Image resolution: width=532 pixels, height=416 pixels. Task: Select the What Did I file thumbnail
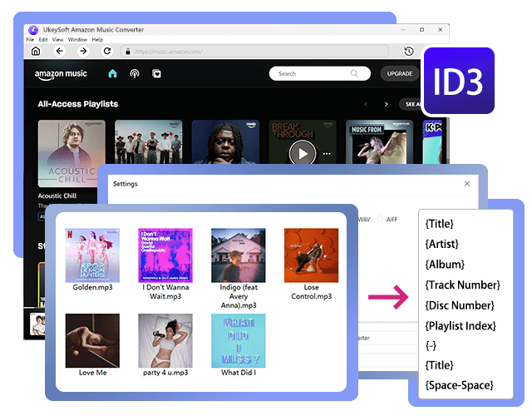[239, 340]
